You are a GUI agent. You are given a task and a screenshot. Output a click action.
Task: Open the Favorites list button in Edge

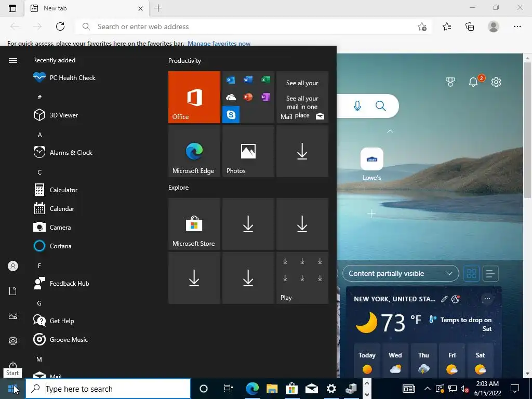coord(447,26)
